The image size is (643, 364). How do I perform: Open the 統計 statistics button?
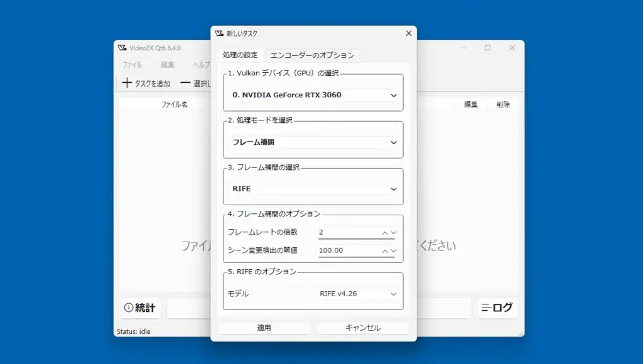(140, 308)
